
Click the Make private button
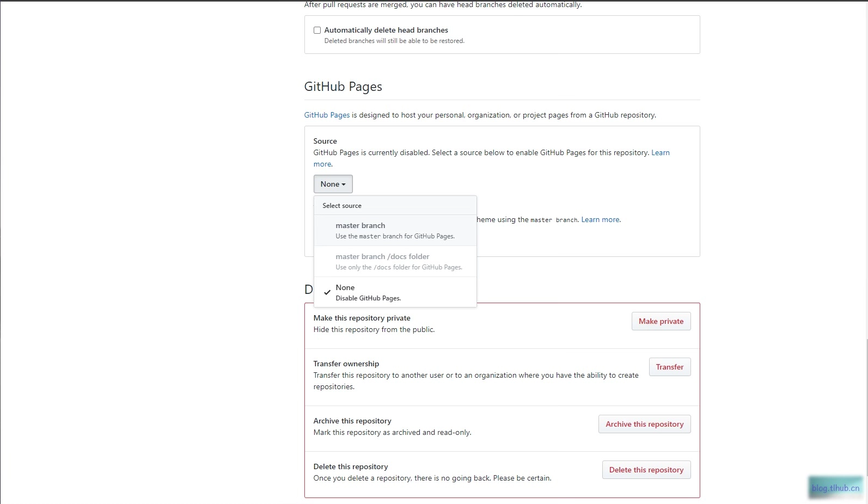[661, 321]
